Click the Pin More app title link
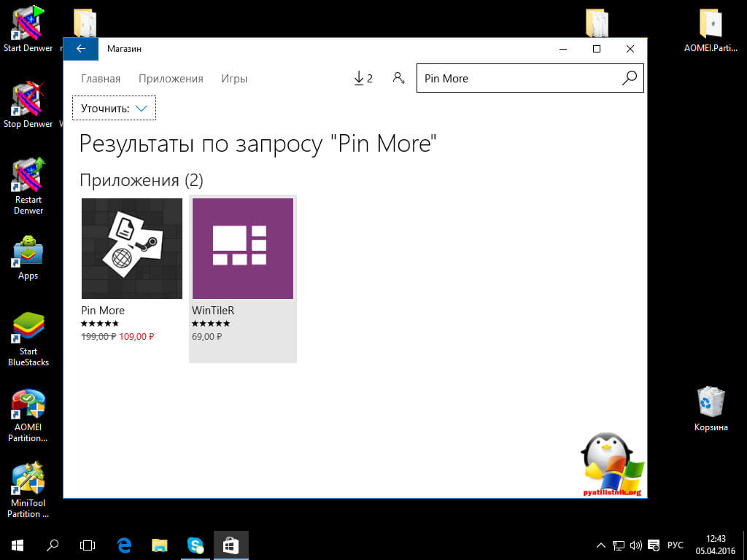747x560 pixels. 103,311
